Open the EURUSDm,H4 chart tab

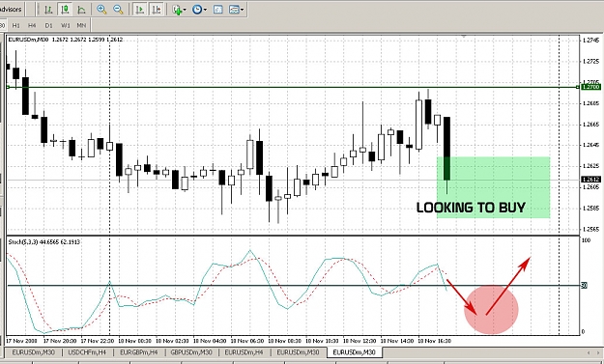coord(244,352)
